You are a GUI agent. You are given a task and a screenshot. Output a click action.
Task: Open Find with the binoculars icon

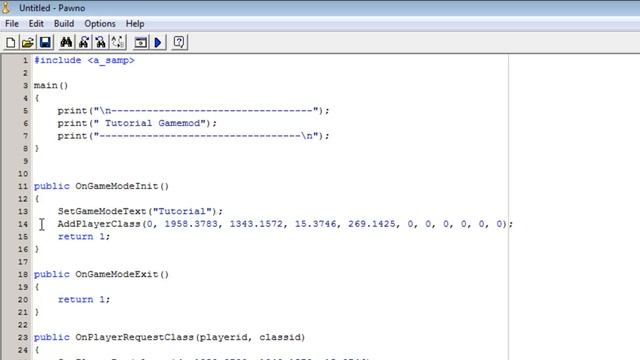point(66,42)
